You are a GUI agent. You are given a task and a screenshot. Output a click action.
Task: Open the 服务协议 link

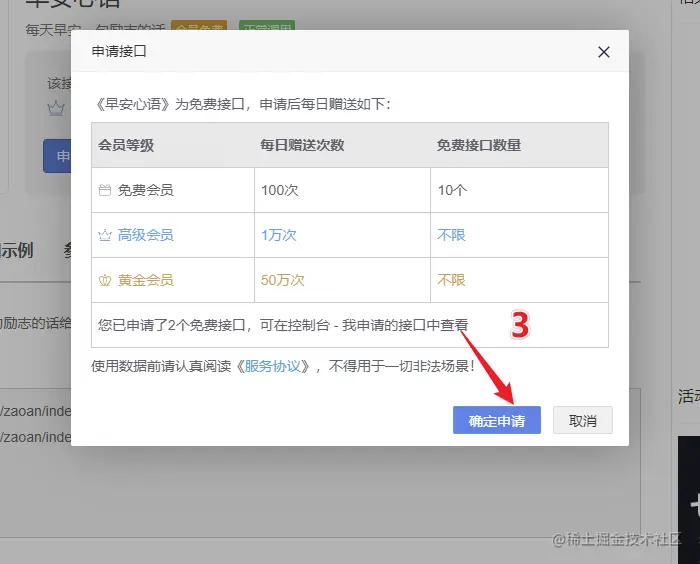click(273, 367)
